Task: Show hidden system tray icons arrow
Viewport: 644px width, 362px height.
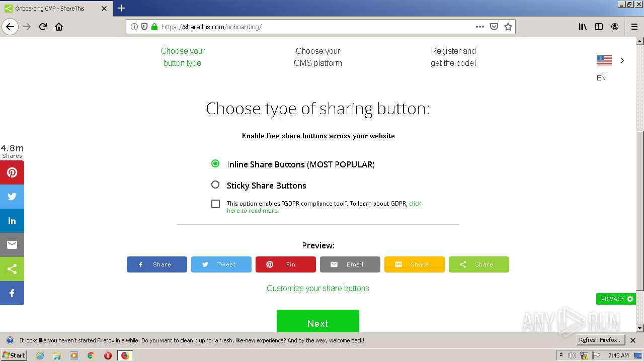Action: click(561, 355)
